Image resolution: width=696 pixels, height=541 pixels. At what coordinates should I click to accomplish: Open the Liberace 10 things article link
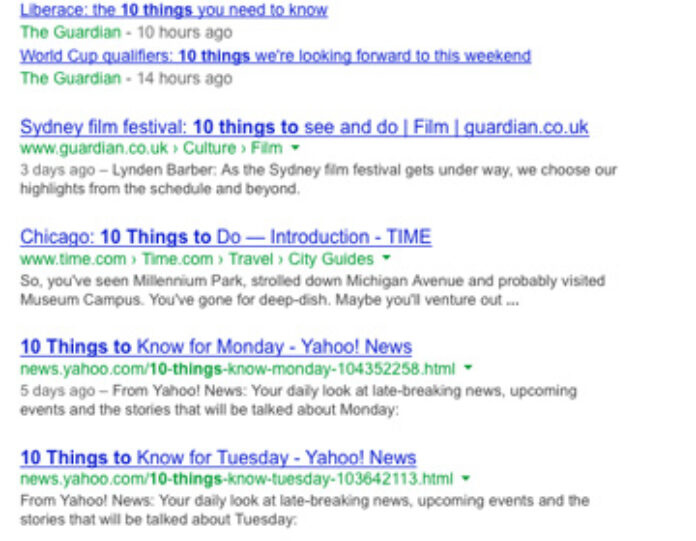tap(173, 10)
